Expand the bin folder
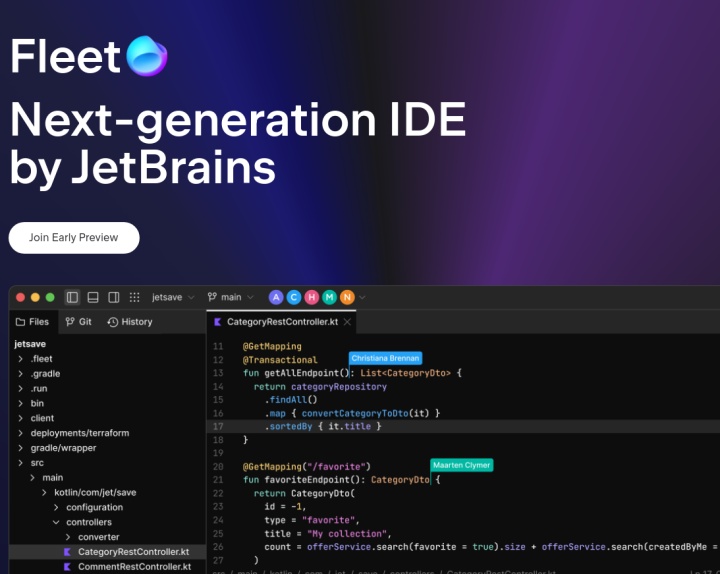720x574 pixels. 20,403
